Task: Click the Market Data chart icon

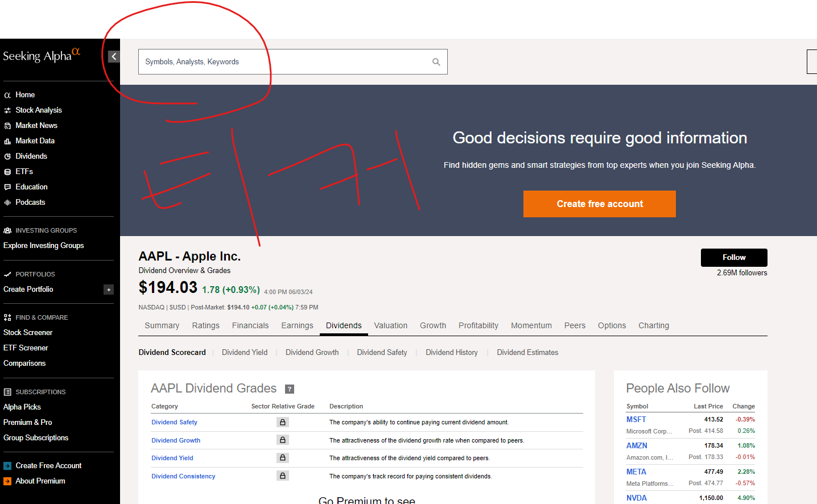Action: coord(7,141)
